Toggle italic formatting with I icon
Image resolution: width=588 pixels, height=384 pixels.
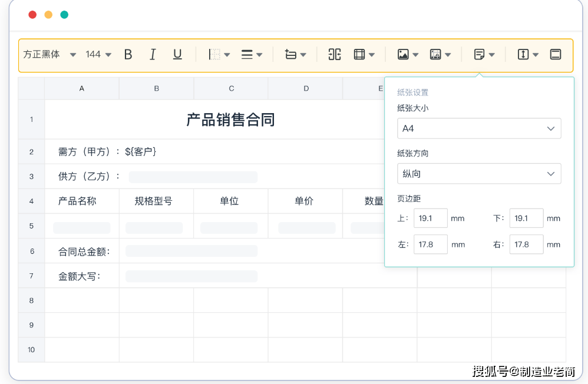coord(152,55)
